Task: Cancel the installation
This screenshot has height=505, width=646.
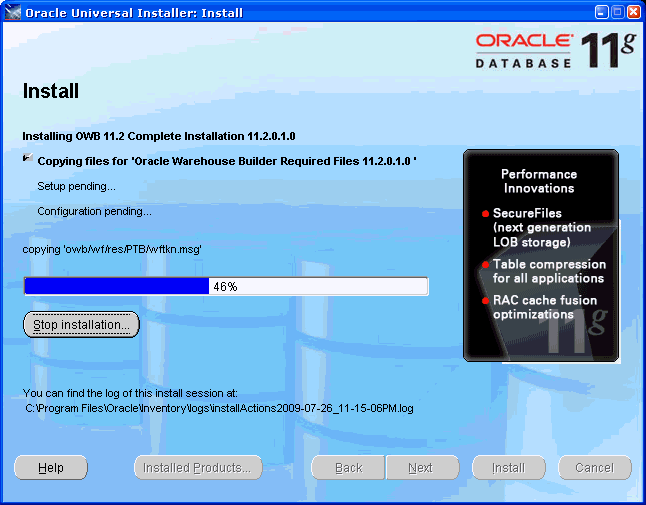Action: (x=594, y=467)
